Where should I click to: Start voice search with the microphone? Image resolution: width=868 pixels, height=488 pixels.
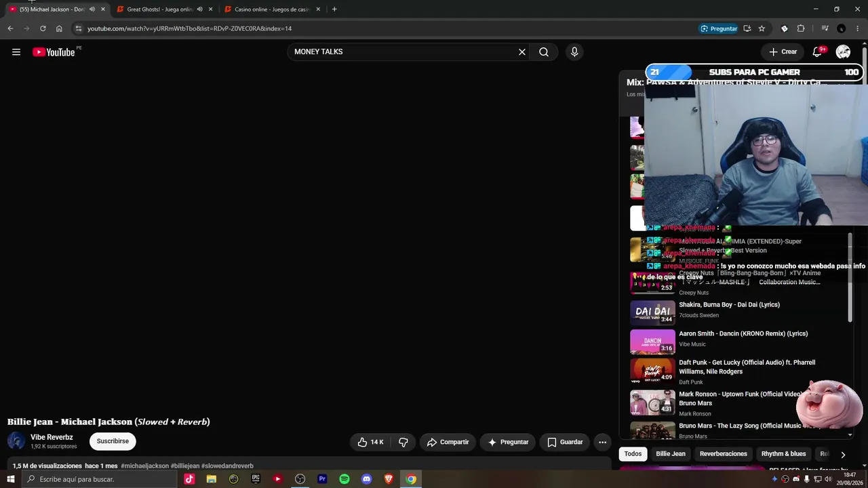(x=574, y=52)
